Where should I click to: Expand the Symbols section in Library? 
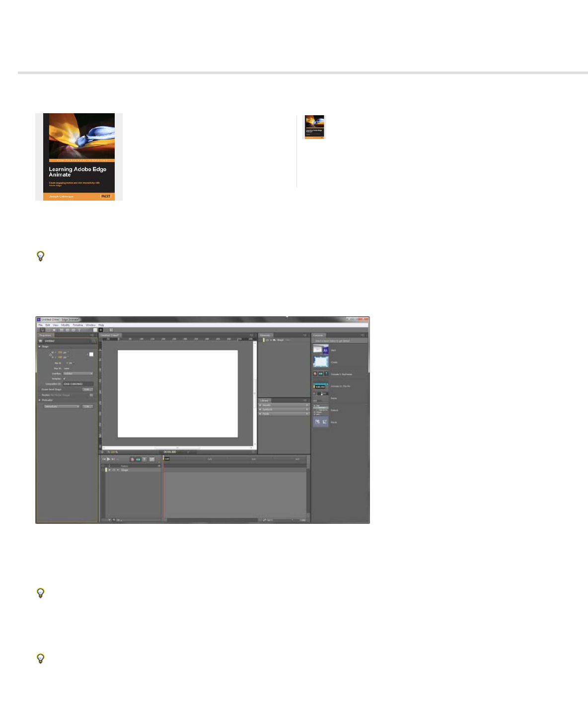click(x=260, y=410)
